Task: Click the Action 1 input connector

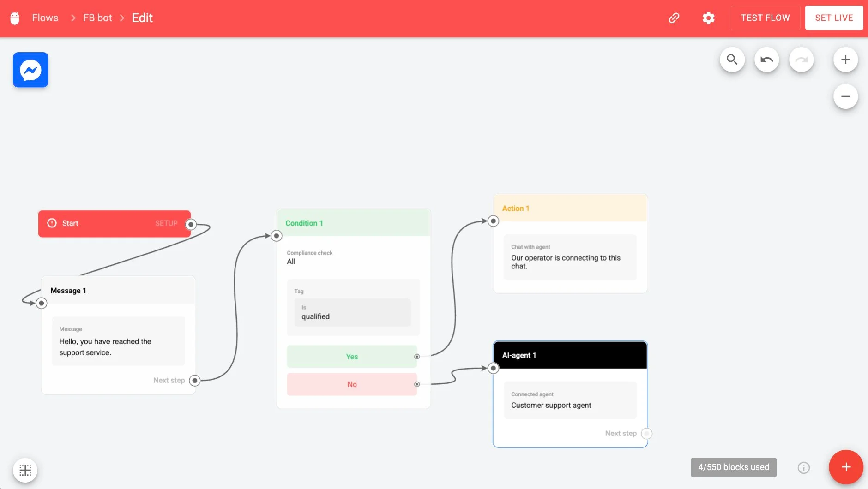Action: click(x=494, y=221)
